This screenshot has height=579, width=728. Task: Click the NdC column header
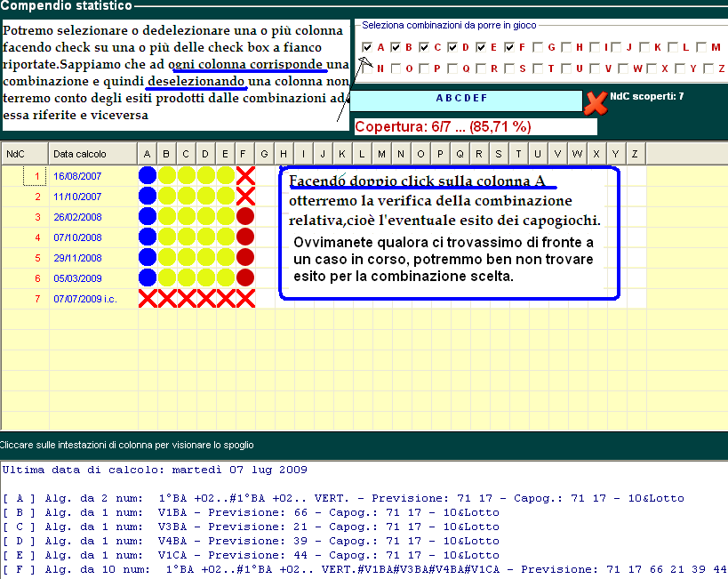click(x=25, y=154)
